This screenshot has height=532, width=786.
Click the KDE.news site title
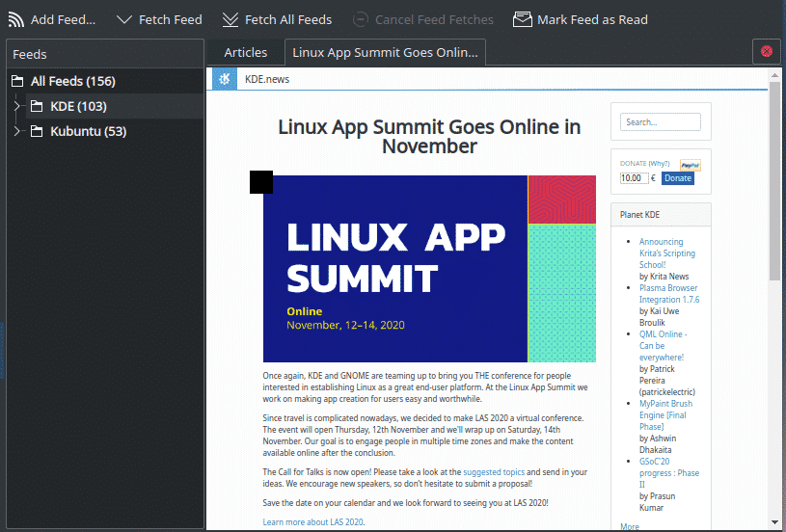point(267,79)
